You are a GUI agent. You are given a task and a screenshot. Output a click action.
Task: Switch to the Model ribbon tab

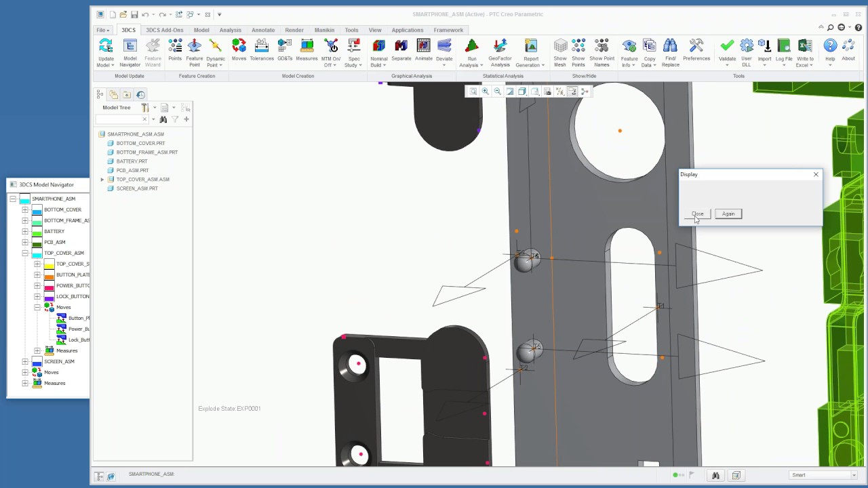(201, 30)
